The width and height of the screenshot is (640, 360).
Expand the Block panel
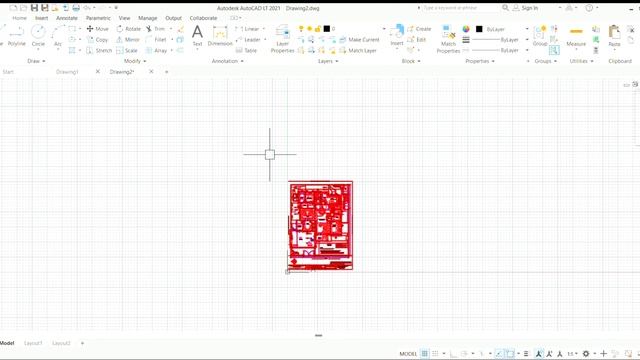click(x=411, y=61)
